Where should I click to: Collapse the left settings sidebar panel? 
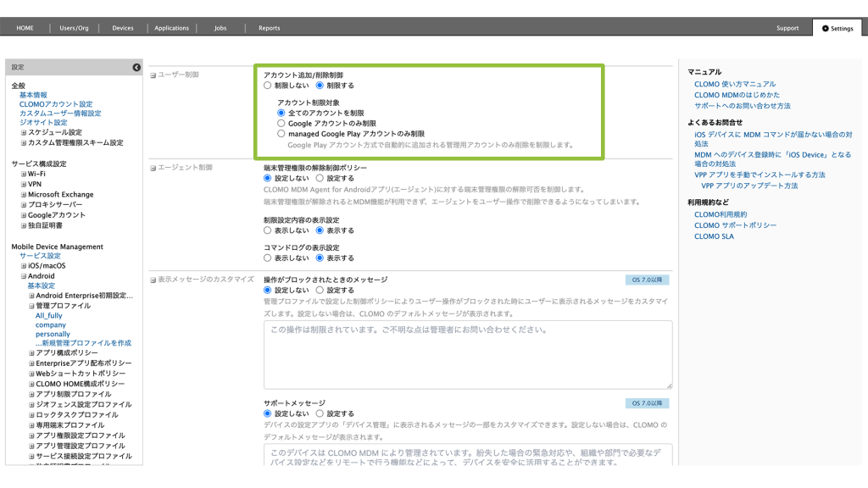point(136,67)
